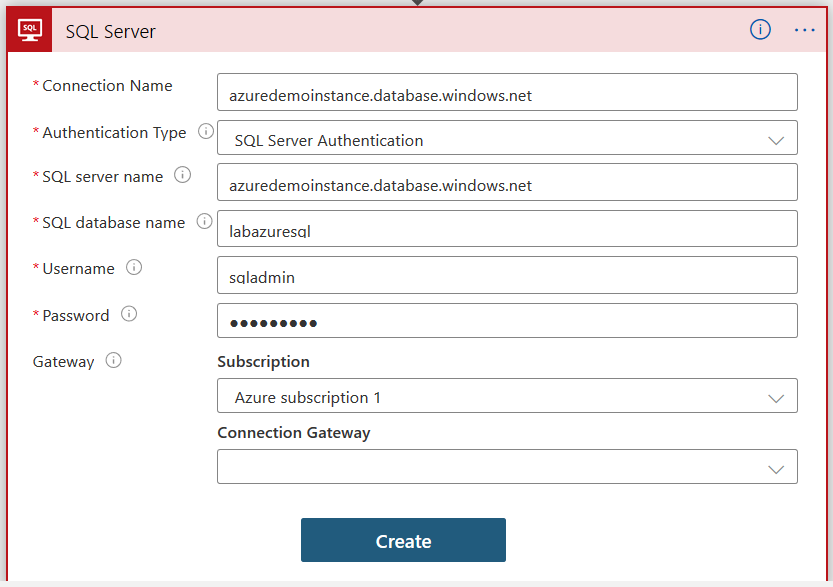Screen dimensions: 833x587
Task: Click the SQL database name field
Action: pyautogui.click(x=507, y=229)
